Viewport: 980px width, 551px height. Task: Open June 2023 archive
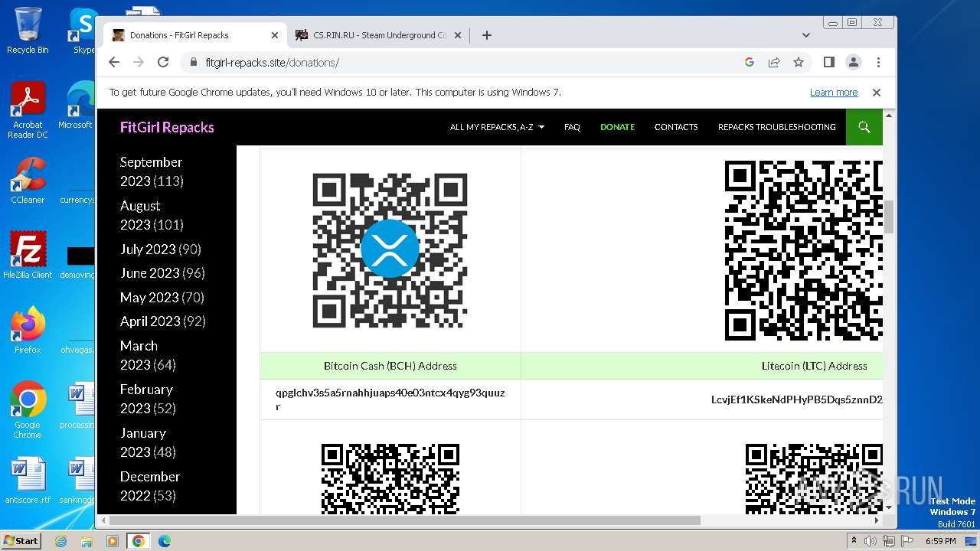click(149, 272)
